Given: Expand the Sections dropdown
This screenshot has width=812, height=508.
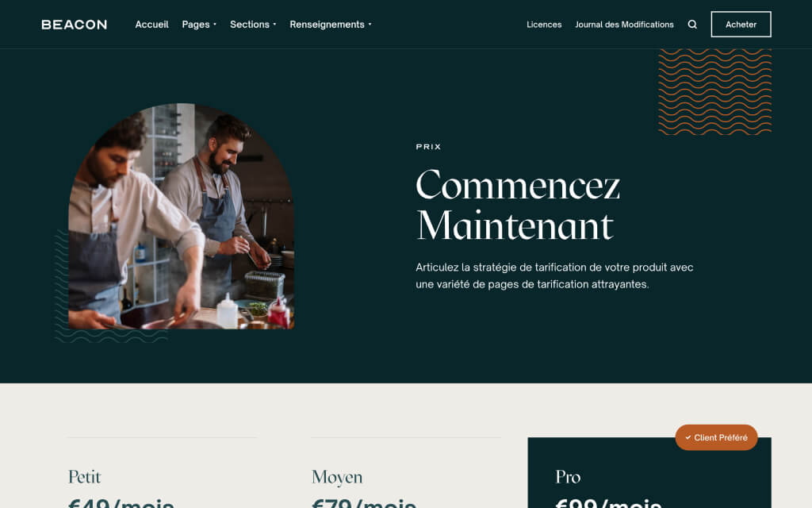Looking at the screenshot, I should [253, 25].
